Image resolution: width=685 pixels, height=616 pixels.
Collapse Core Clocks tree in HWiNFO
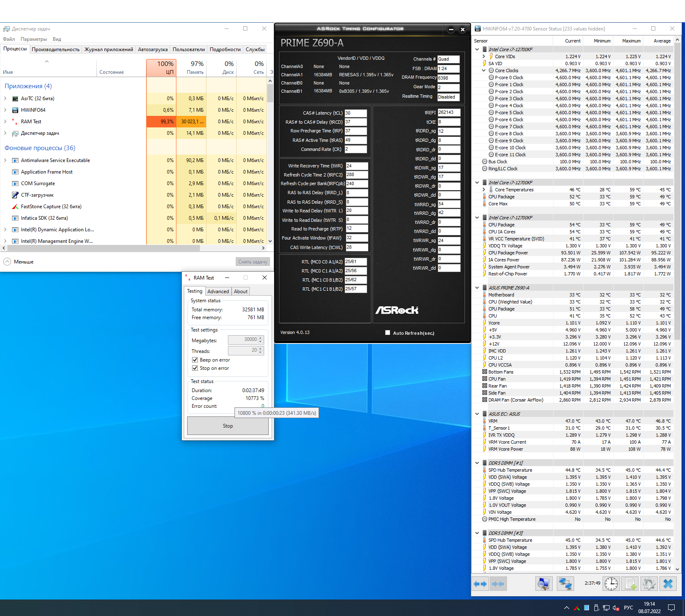coord(484,71)
